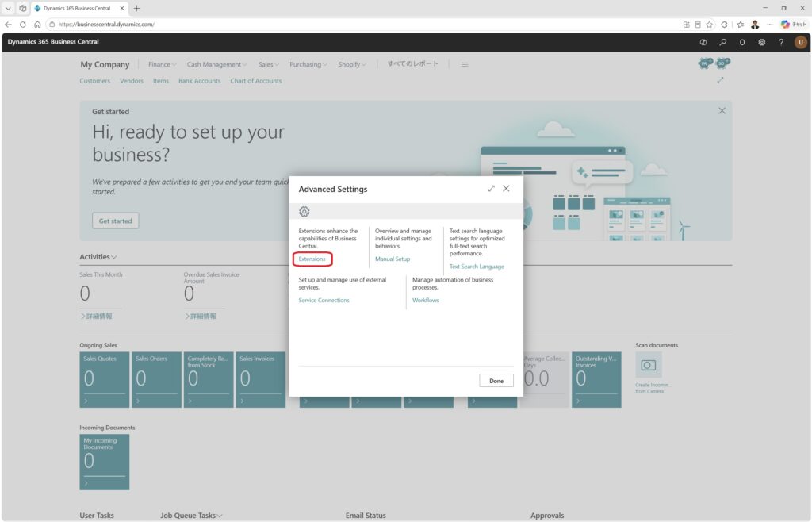This screenshot has width=812, height=522.
Task: Click the second teal badge icon
Action: (722, 63)
